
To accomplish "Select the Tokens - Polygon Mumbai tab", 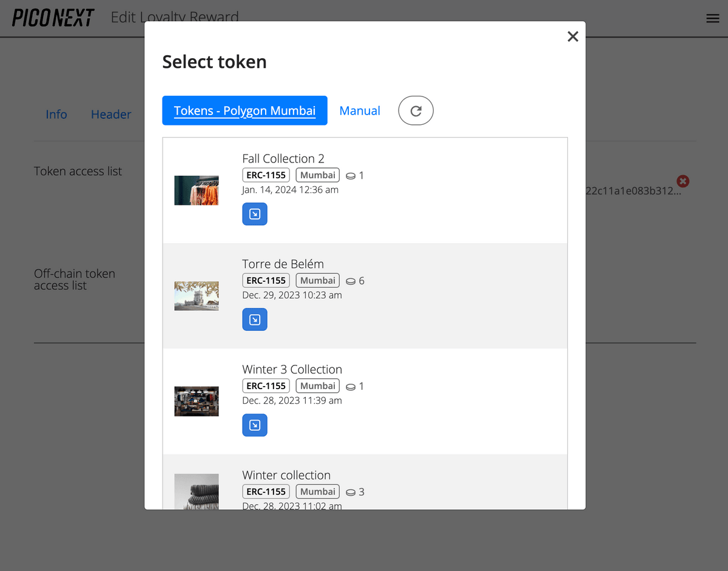I will click(244, 110).
